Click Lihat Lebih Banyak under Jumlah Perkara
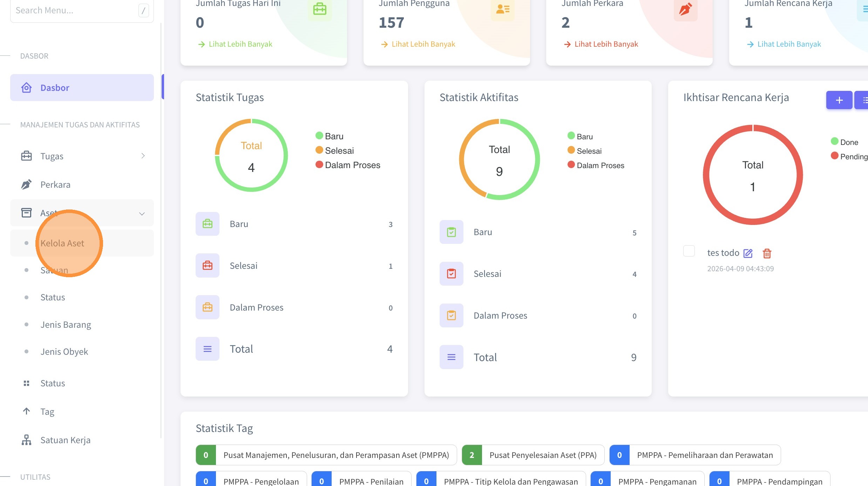This screenshot has width=868, height=486. [x=601, y=44]
